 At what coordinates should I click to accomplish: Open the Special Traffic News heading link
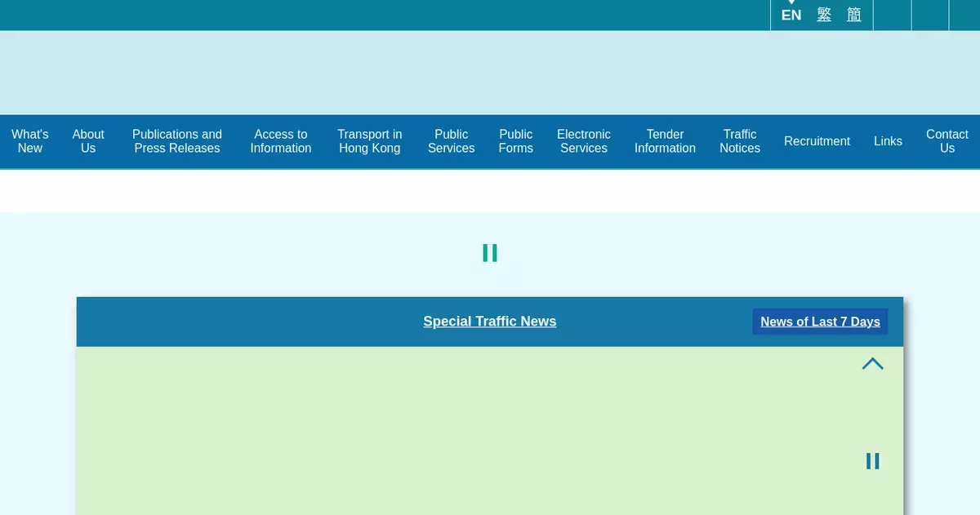tap(489, 322)
